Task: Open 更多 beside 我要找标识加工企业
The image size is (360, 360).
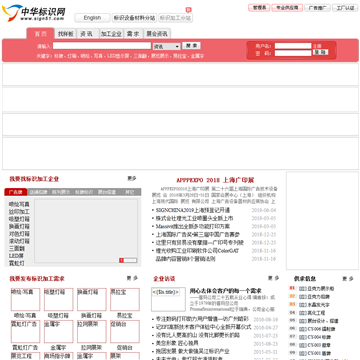Action: tap(132, 179)
